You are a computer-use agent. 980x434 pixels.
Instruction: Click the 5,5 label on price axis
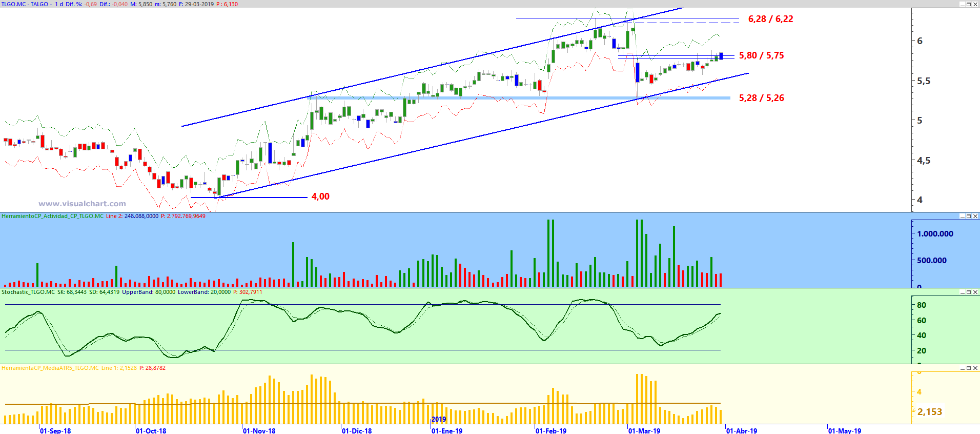924,81
